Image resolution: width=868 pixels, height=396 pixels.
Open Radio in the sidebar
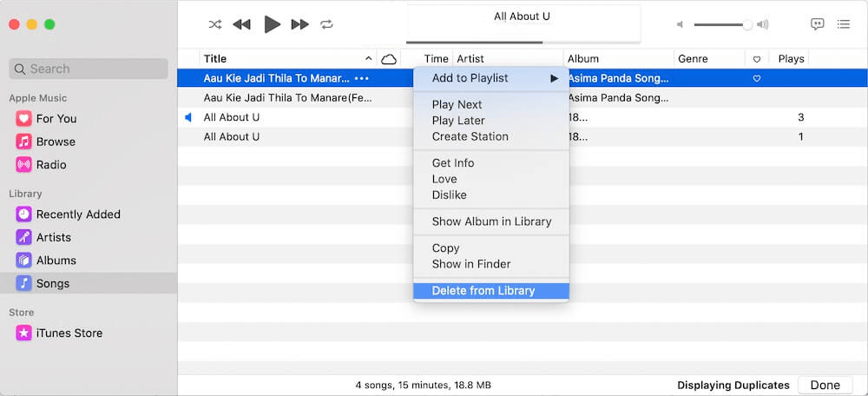click(51, 165)
